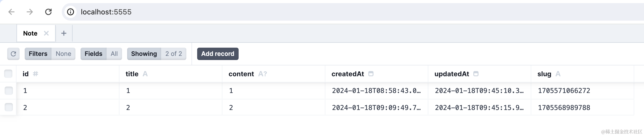Click the slug cell 1705571066272
The image size is (644, 136).
point(564,91)
